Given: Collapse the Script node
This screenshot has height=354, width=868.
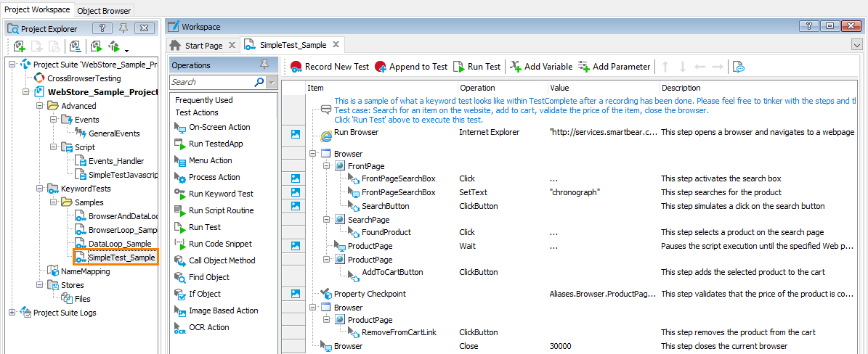Looking at the screenshot, I should (x=53, y=147).
